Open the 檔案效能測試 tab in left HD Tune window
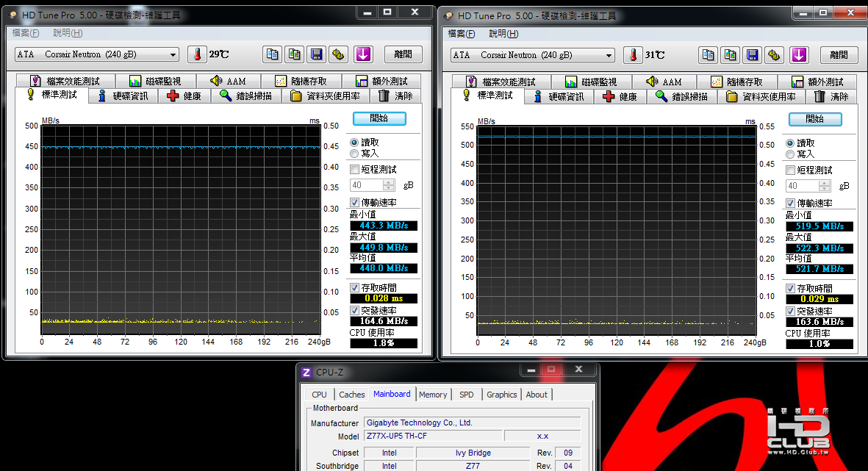This screenshot has width=868, height=471. [65, 81]
